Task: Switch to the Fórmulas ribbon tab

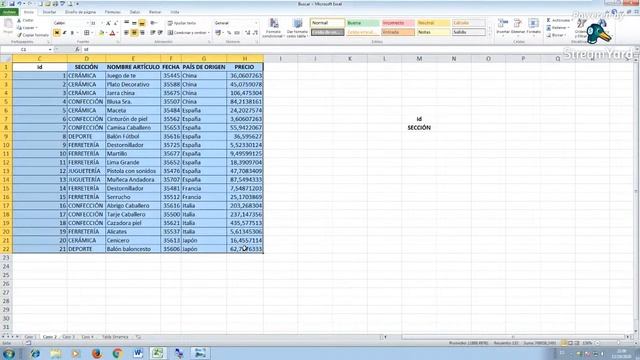Action: coord(113,12)
